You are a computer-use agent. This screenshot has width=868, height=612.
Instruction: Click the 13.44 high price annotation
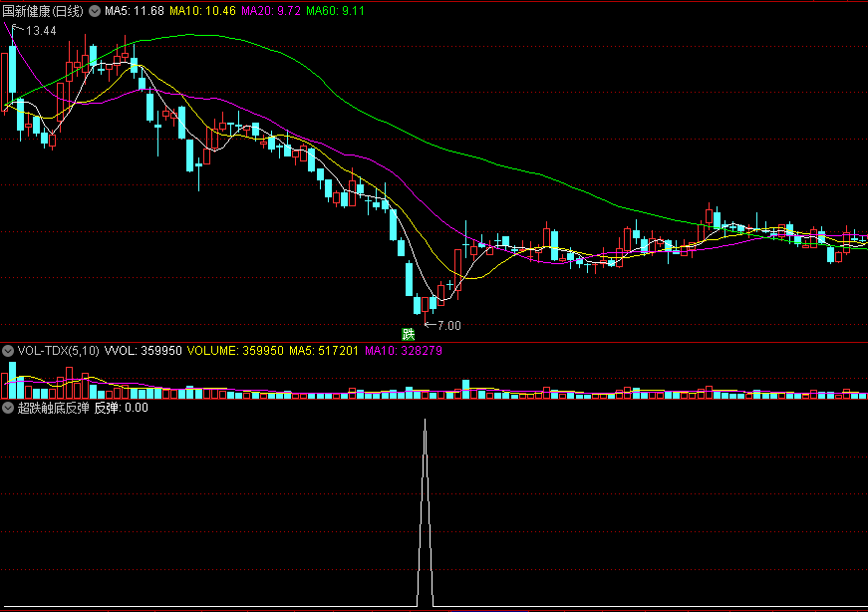[41, 31]
